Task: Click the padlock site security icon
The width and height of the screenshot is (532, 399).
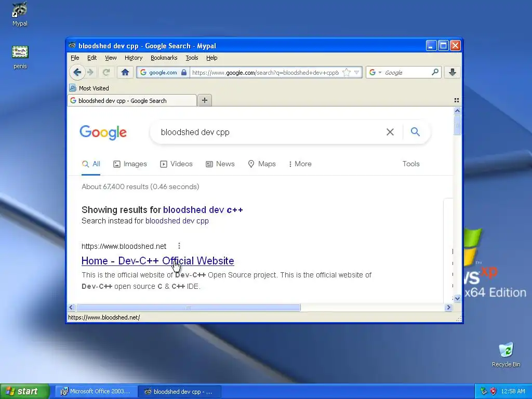Action: click(x=183, y=72)
